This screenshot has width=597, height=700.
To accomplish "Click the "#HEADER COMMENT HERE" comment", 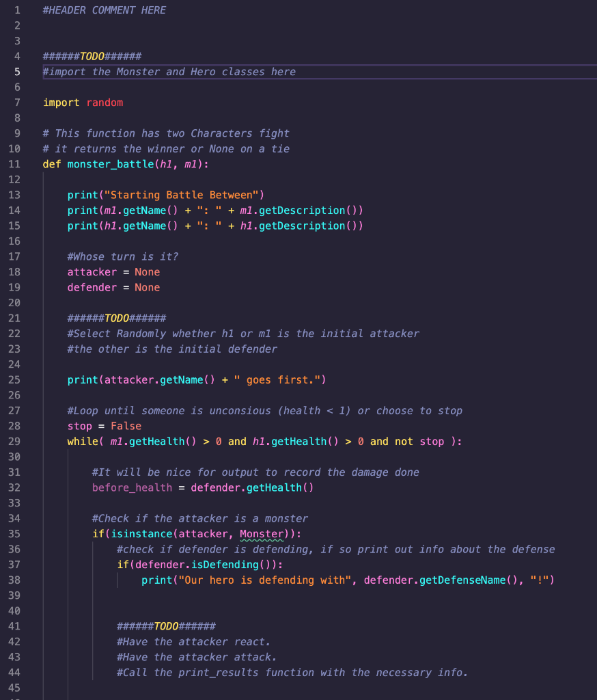I will [105, 10].
